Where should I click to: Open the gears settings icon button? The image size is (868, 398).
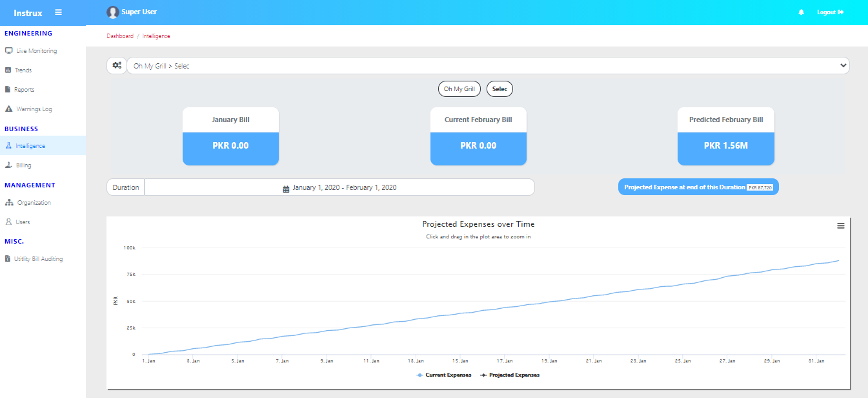pyautogui.click(x=117, y=66)
